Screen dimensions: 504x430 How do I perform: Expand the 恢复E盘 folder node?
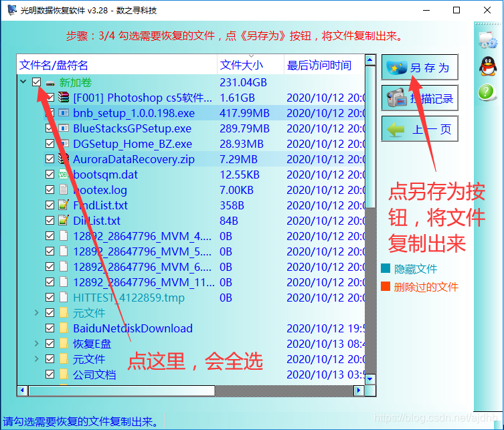pyautogui.click(x=36, y=344)
